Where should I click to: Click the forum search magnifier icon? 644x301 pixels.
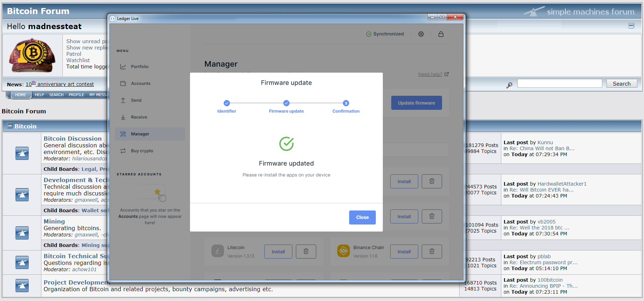coord(509,85)
